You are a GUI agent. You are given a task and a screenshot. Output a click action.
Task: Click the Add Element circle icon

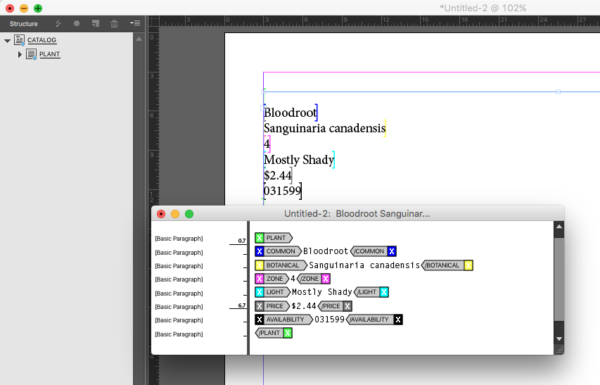[77, 23]
